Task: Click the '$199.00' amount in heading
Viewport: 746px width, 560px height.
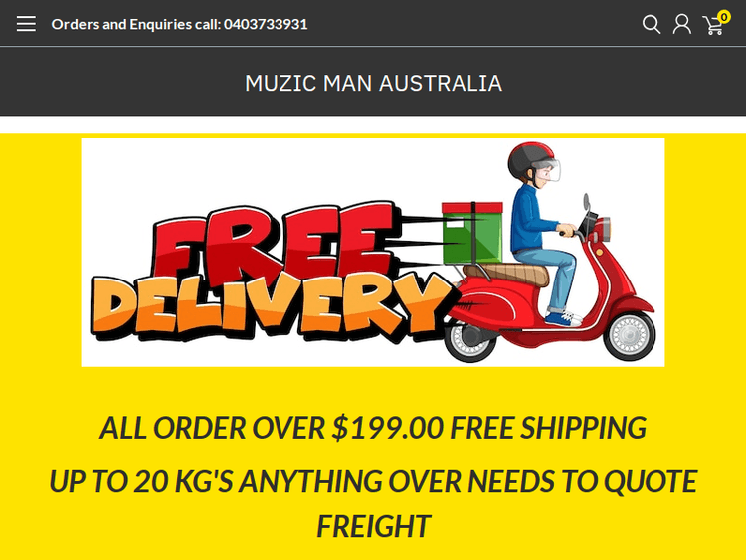Action: point(388,428)
